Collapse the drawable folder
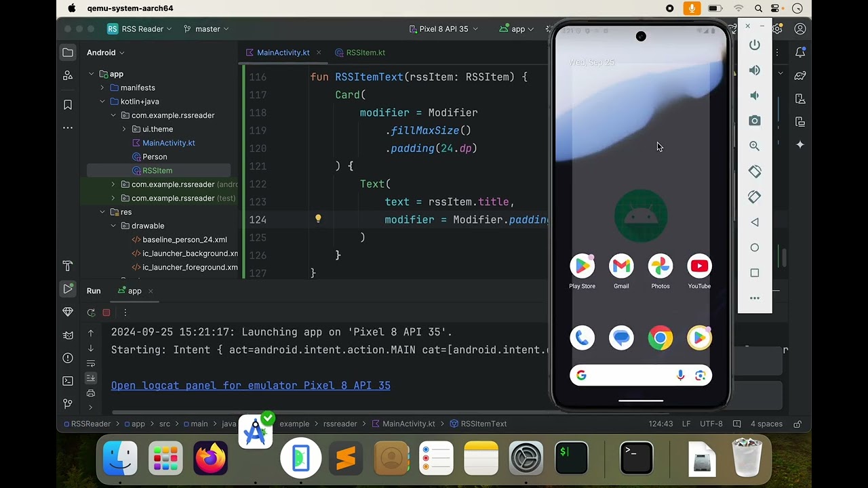The height and width of the screenshot is (488, 868). (x=113, y=226)
